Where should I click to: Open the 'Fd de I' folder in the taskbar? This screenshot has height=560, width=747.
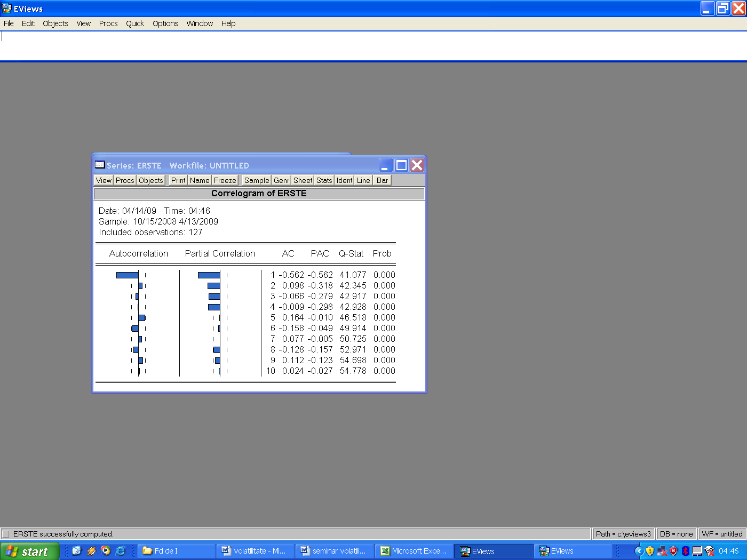pos(177,551)
